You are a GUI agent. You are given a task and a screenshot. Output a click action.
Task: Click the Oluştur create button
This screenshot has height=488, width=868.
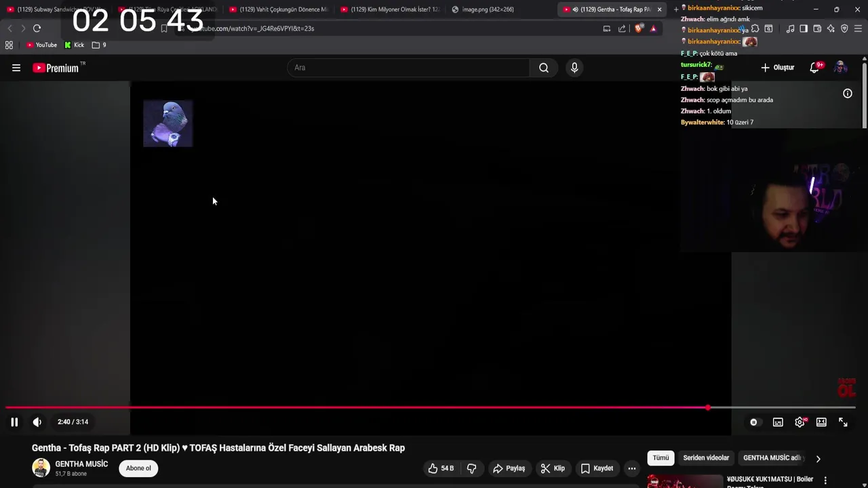point(777,68)
